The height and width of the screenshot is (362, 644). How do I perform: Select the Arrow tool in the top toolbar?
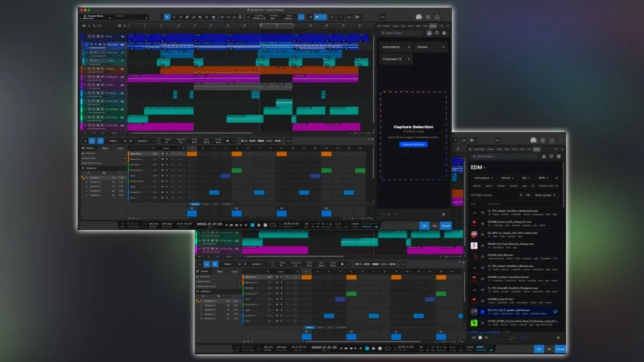tap(167, 17)
